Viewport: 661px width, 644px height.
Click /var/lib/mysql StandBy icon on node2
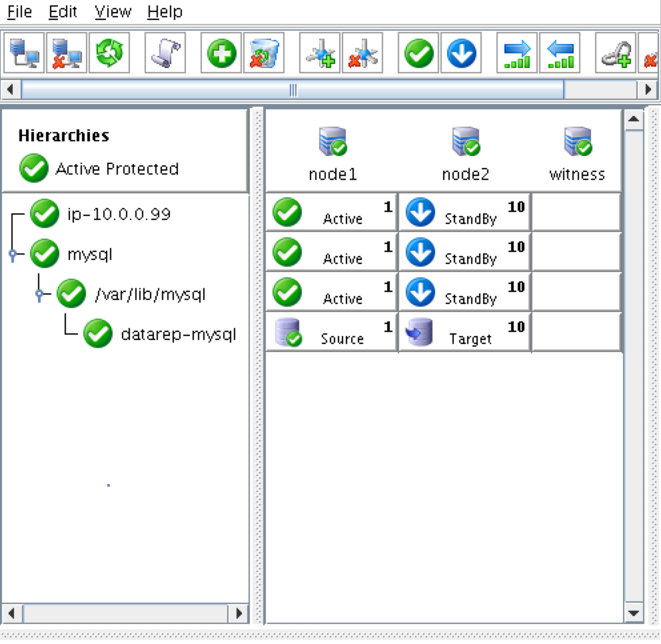pos(420,292)
